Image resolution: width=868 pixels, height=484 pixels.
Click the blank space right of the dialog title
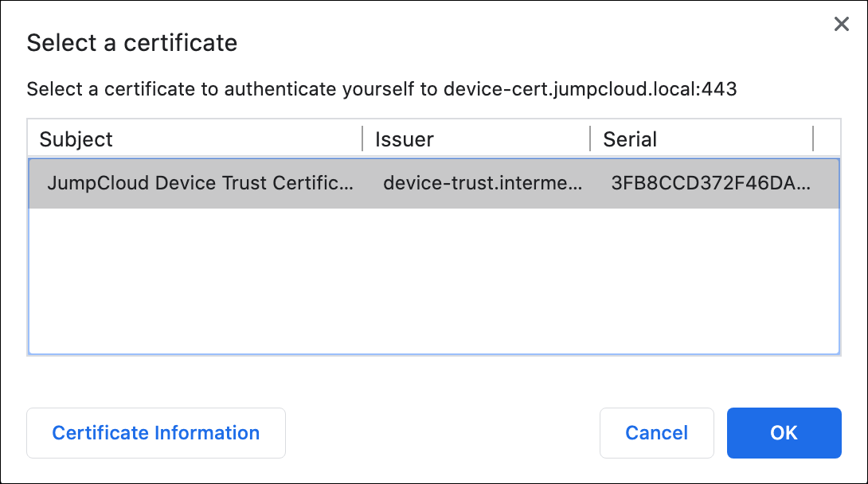[518, 42]
